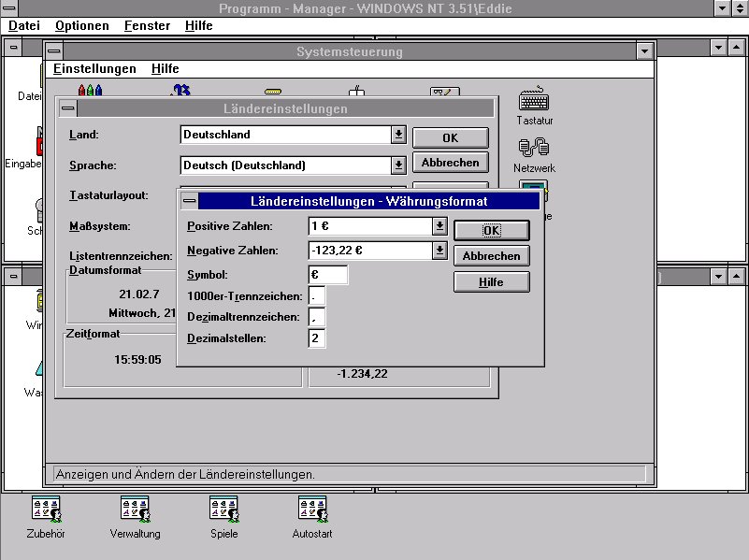
Task: Open the Netzwerk control panel icon
Action: tap(534, 148)
